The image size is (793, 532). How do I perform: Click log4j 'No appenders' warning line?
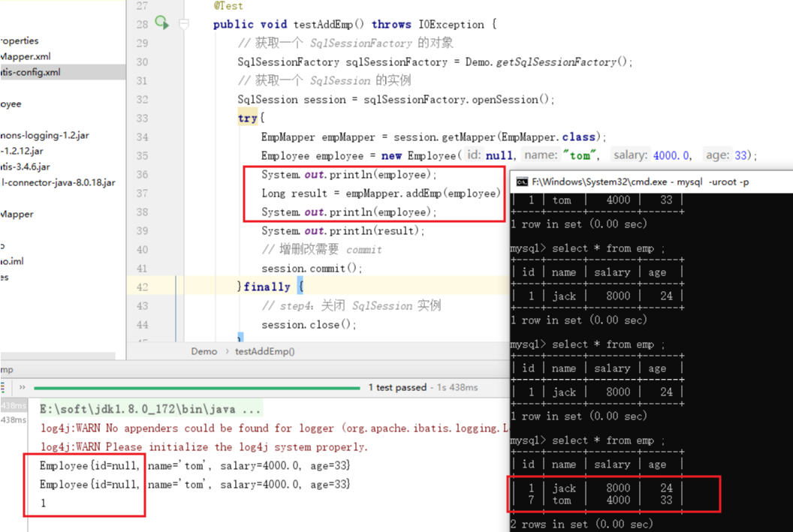click(273, 428)
